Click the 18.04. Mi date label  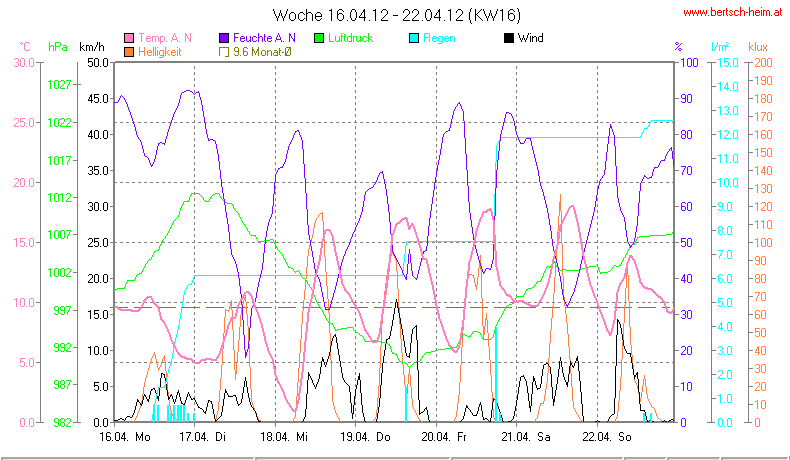tap(284, 437)
